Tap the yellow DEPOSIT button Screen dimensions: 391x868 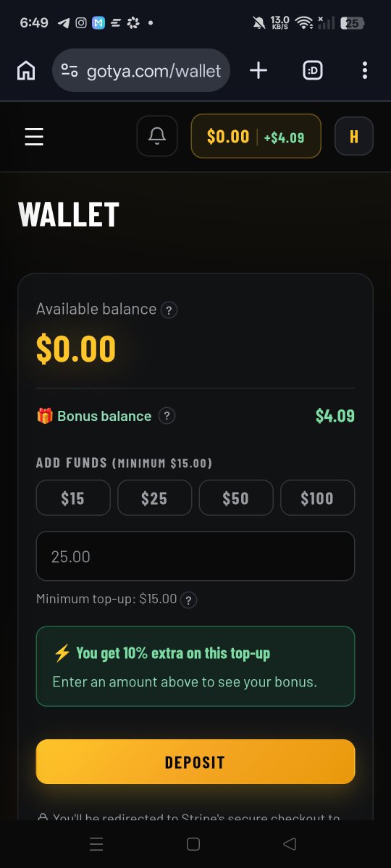tap(195, 762)
